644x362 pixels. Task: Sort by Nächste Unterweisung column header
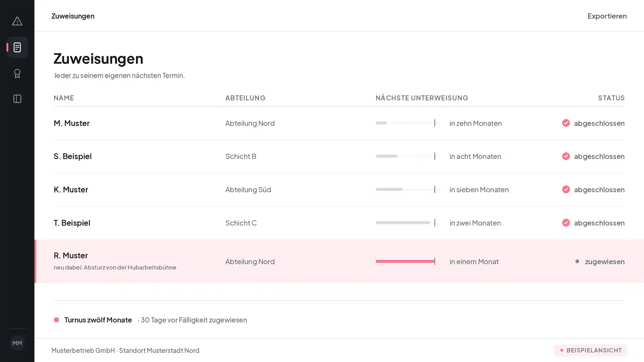[422, 97]
